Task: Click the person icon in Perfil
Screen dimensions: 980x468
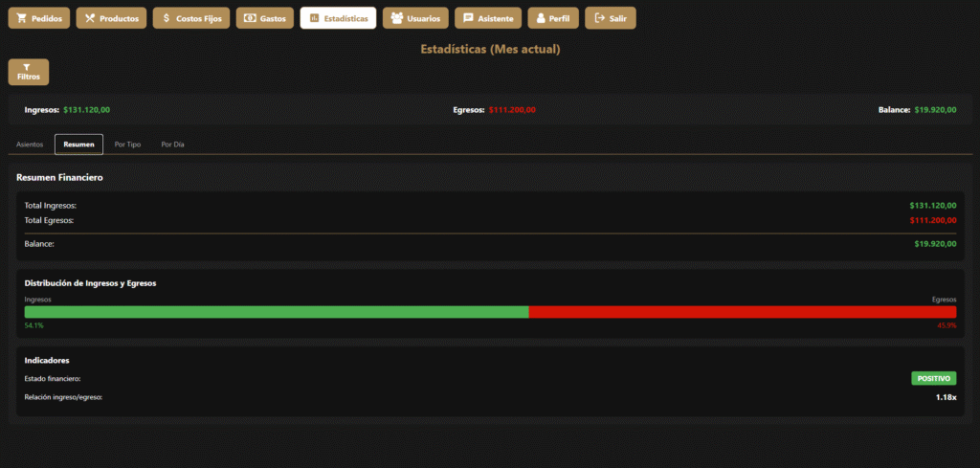Action: 541,18
